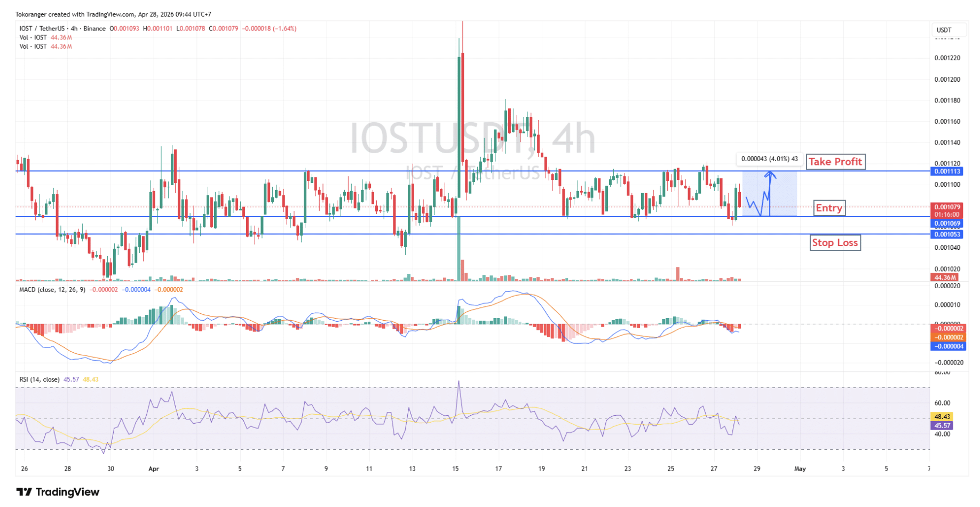Image resolution: width=980 pixels, height=507 pixels.
Task: Select the MACD (close, 12, 26, 9) indicator legend
Action: [x=52, y=290]
